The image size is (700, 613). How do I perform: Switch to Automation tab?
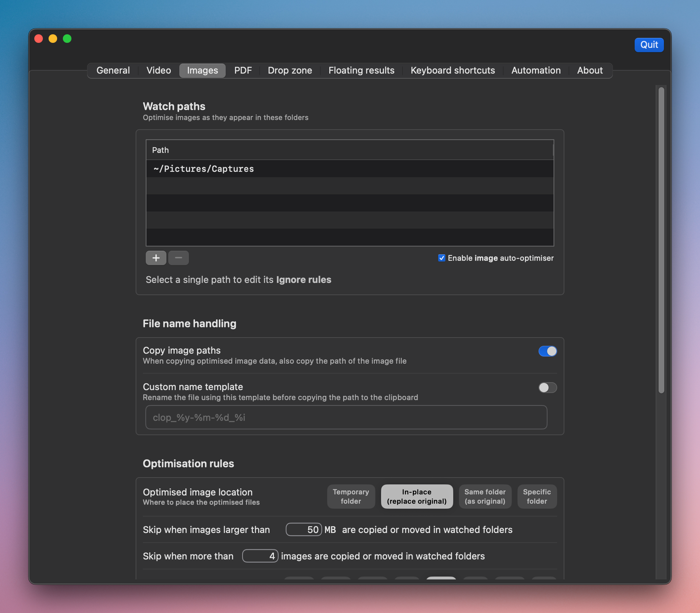tap(536, 70)
